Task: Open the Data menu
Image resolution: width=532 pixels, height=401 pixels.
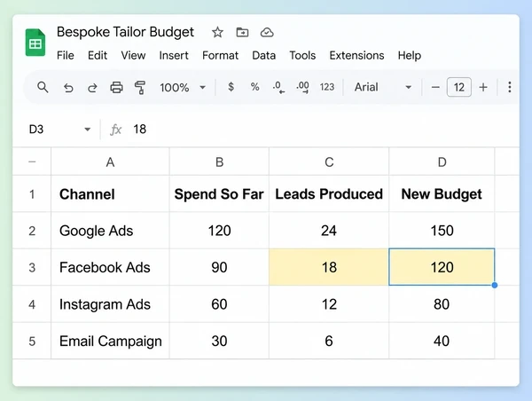Action: (263, 55)
